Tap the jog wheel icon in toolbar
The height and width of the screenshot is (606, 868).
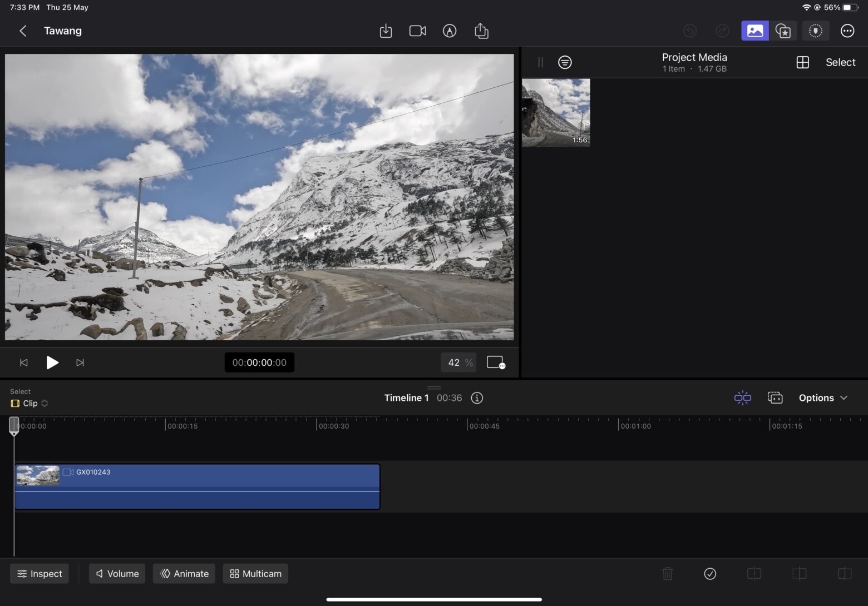click(x=816, y=31)
